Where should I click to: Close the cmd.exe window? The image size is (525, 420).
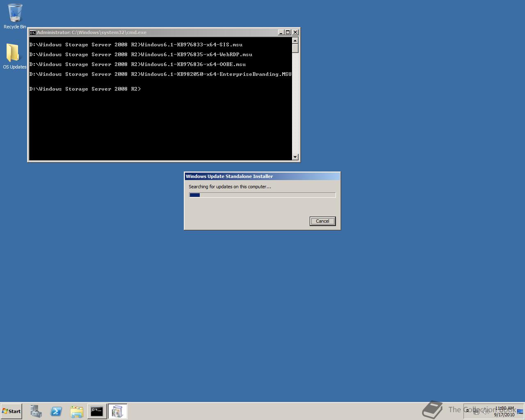click(x=295, y=32)
